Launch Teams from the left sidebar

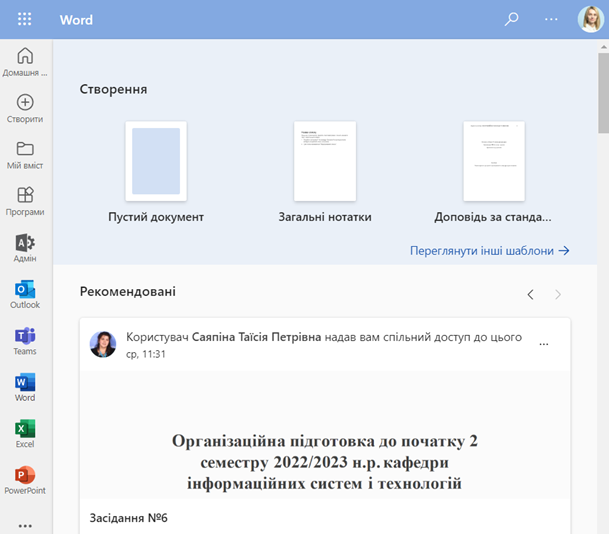[x=25, y=340]
